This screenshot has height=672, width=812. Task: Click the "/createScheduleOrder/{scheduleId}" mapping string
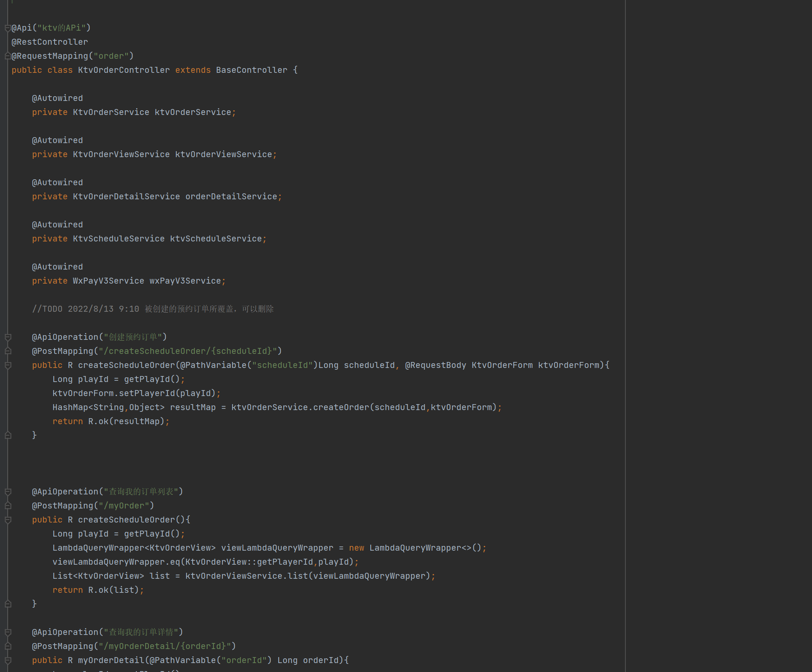(x=188, y=351)
